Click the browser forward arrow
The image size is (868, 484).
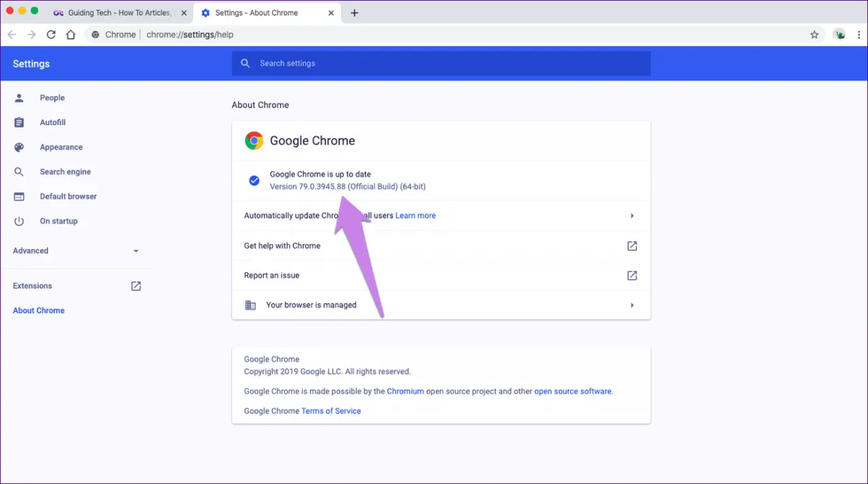(x=31, y=35)
